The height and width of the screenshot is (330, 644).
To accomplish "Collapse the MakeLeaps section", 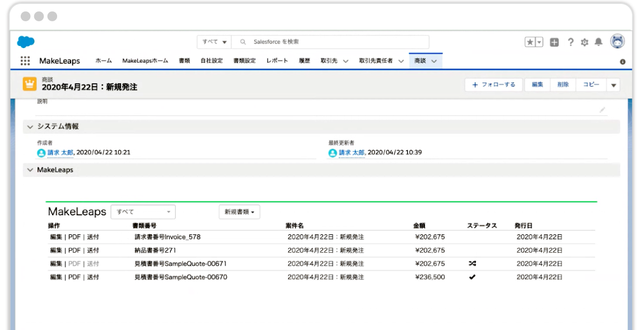I will [30, 169].
